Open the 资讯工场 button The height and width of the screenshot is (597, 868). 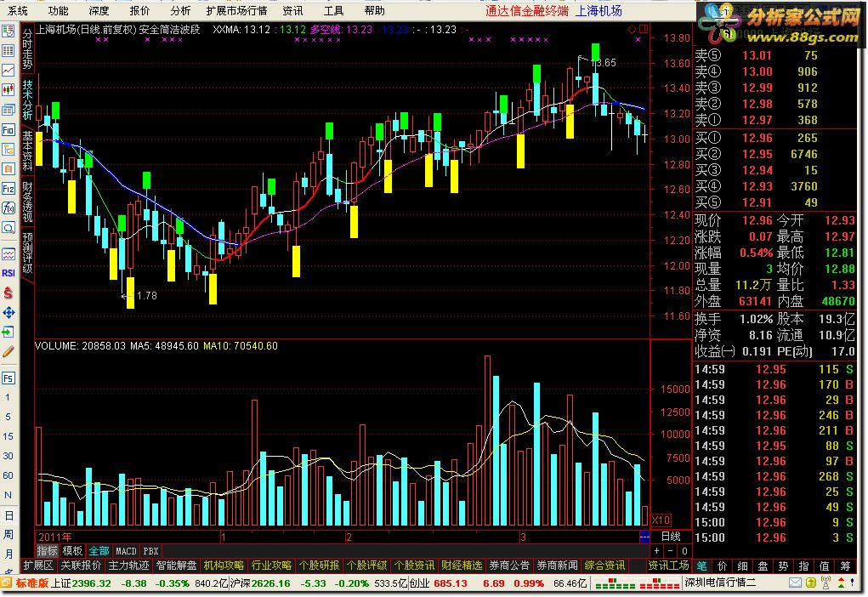coord(668,566)
